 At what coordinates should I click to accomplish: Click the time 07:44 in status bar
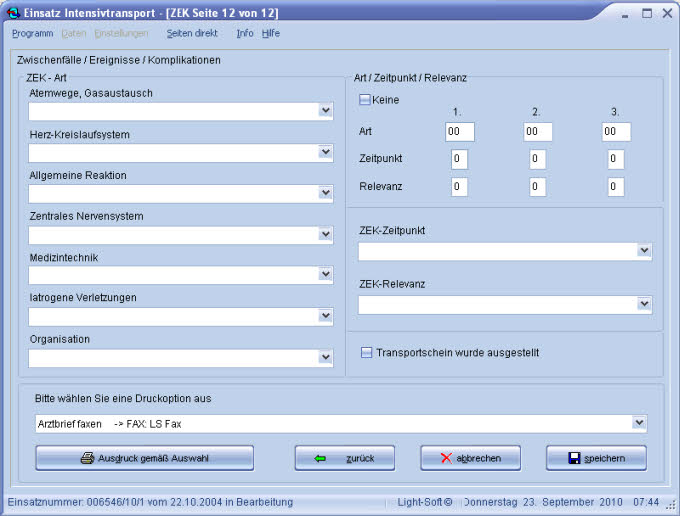pyautogui.click(x=646, y=502)
